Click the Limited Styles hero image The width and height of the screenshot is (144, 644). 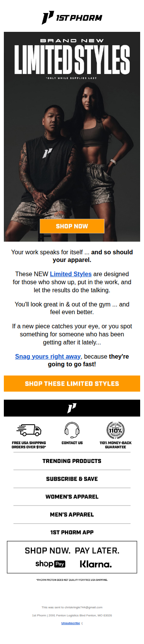coord(72,137)
